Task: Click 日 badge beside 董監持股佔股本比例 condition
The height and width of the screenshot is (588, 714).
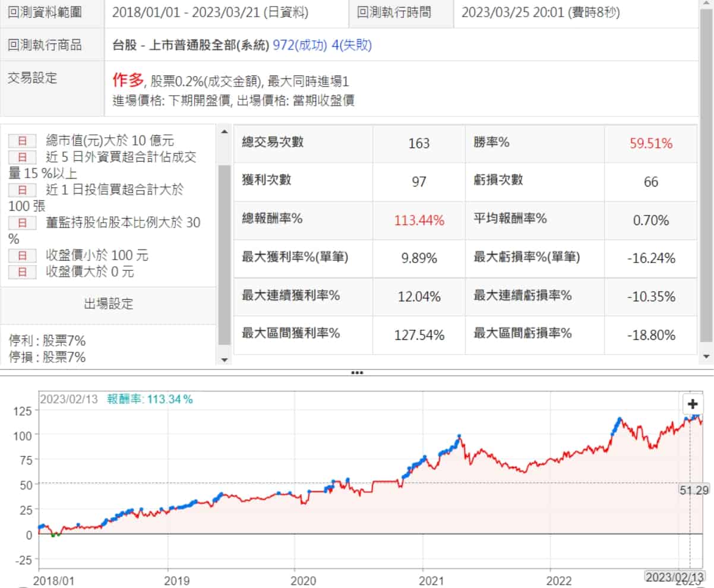Action: pos(23,223)
